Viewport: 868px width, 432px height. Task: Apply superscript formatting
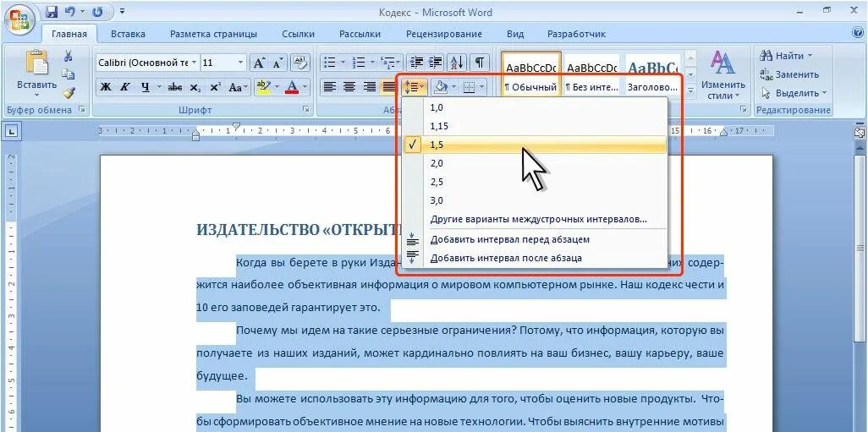(x=216, y=87)
